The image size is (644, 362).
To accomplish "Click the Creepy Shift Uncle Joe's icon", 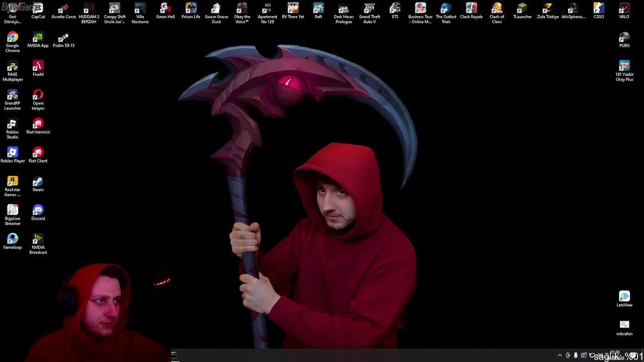I will [115, 13].
